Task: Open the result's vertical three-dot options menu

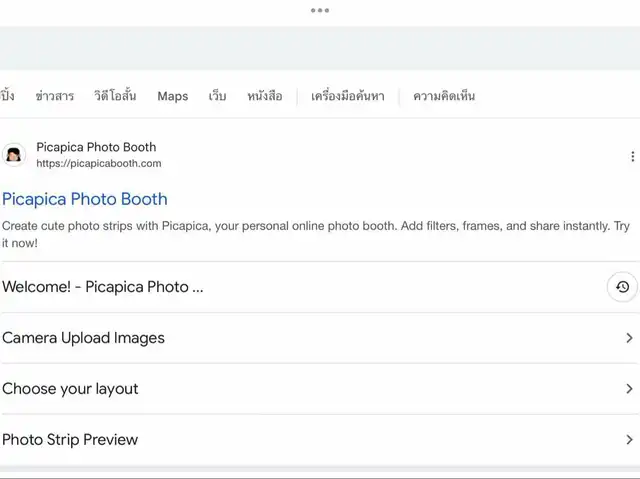Action: [631, 156]
